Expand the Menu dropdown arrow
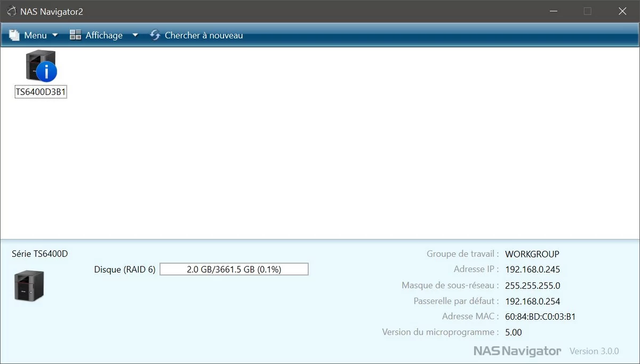640x364 pixels. pyautogui.click(x=54, y=36)
